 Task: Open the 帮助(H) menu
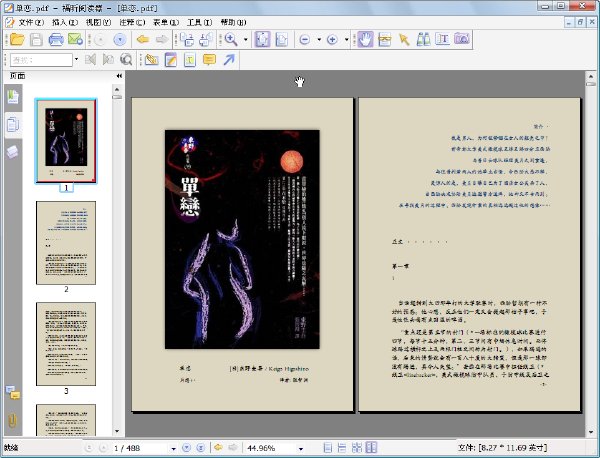point(233,22)
